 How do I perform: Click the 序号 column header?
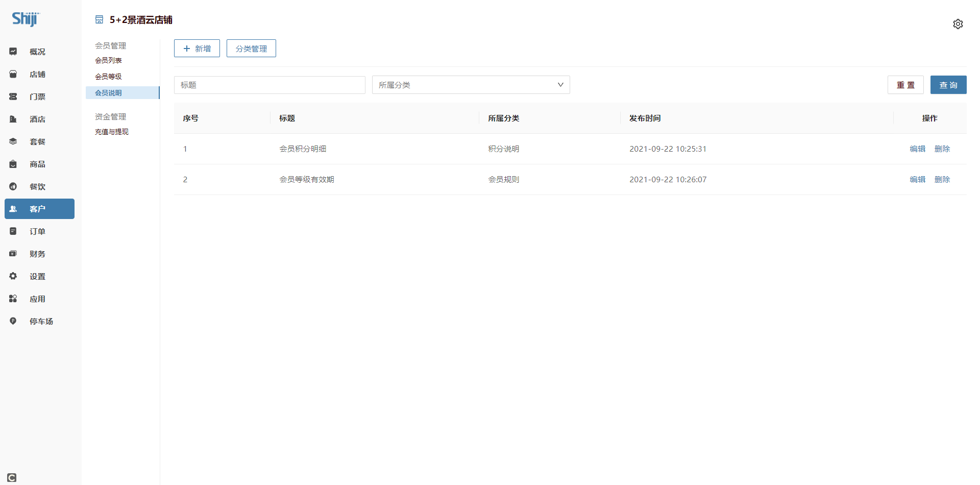(190, 118)
